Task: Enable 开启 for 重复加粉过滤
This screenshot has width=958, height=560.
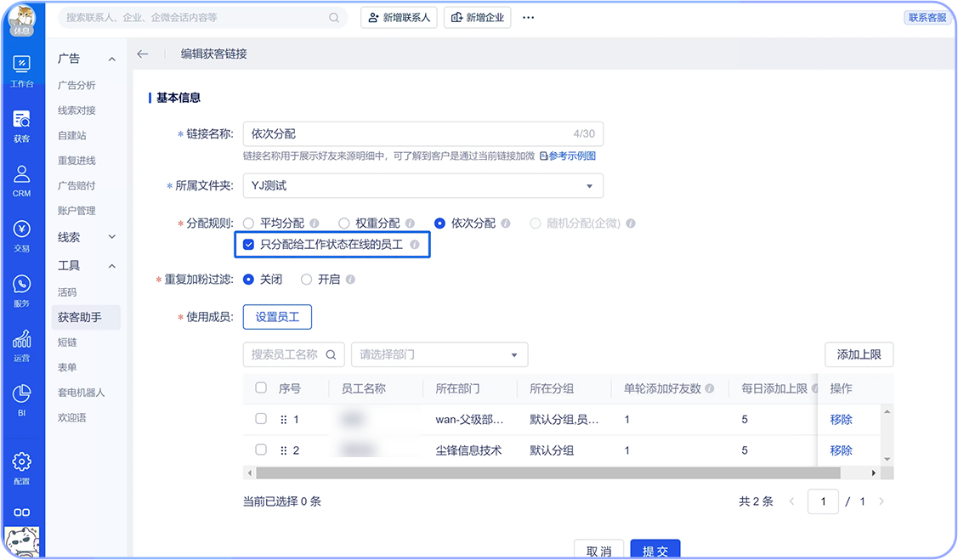Action: [307, 279]
